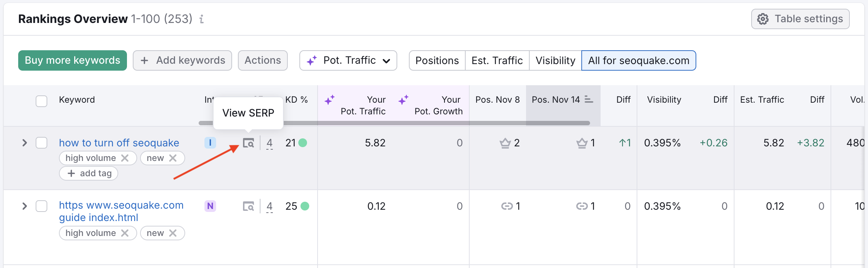Viewport: 868px width, 268px height.
Task: Remove 'high volume' tag from first keyword
Action: [x=125, y=158]
